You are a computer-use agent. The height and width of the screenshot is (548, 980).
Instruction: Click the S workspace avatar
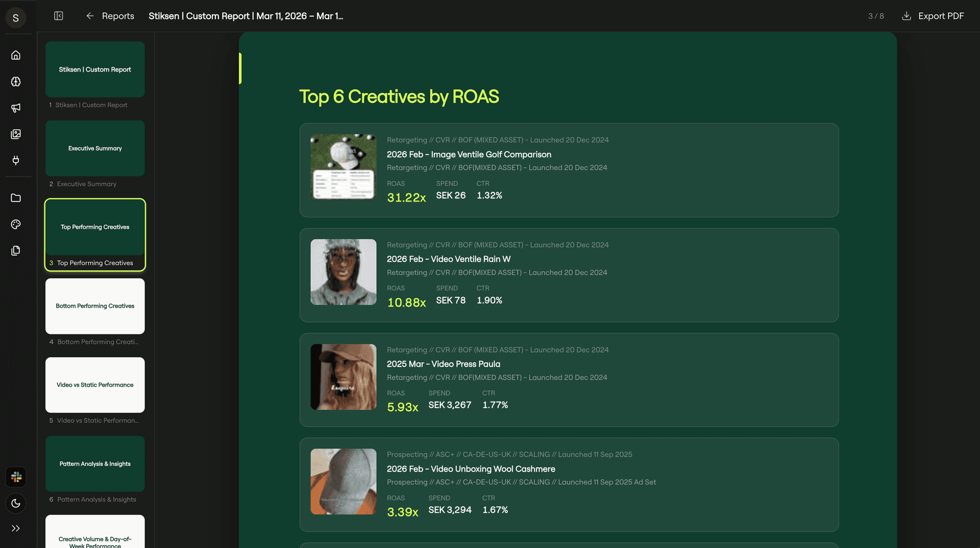point(16,18)
